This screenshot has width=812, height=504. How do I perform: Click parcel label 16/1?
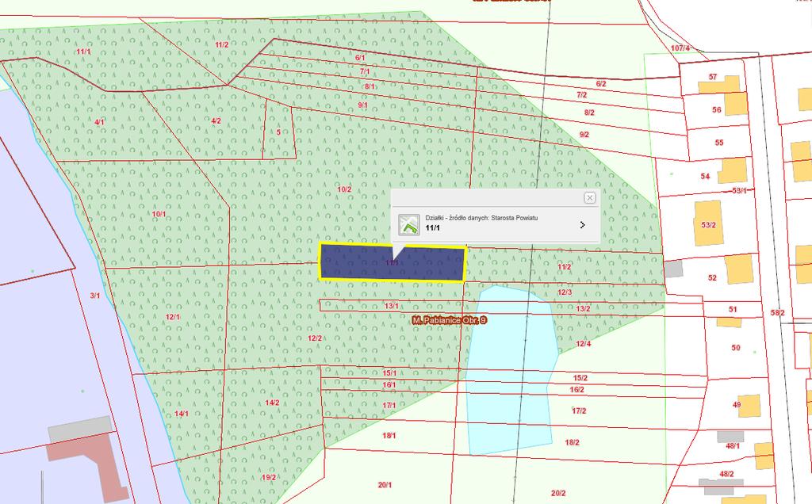pos(389,385)
